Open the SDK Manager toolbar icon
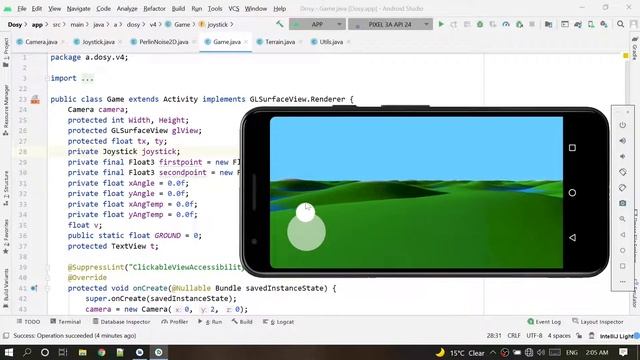 tap(604, 24)
